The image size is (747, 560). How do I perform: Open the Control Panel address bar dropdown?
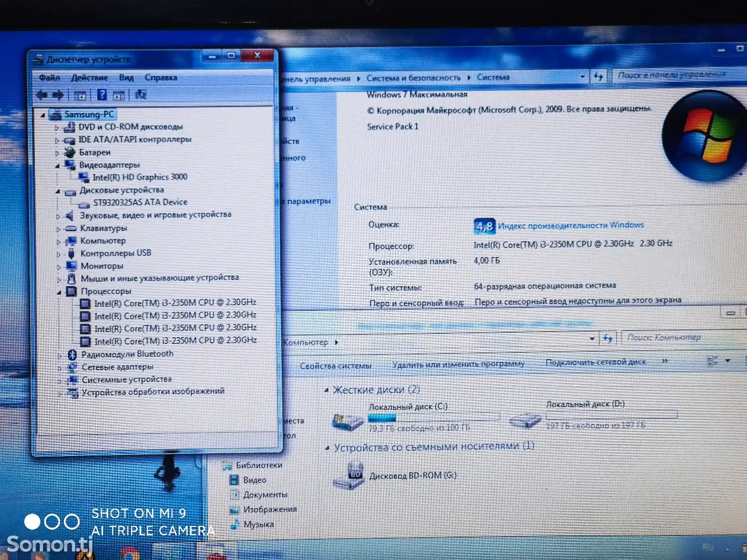coord(583,77)
